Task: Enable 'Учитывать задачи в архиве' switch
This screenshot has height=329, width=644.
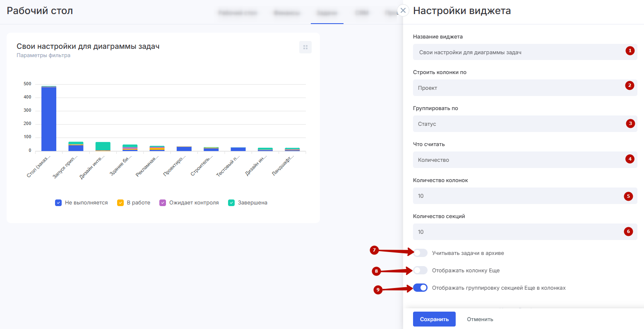Action: click(420, 253)
